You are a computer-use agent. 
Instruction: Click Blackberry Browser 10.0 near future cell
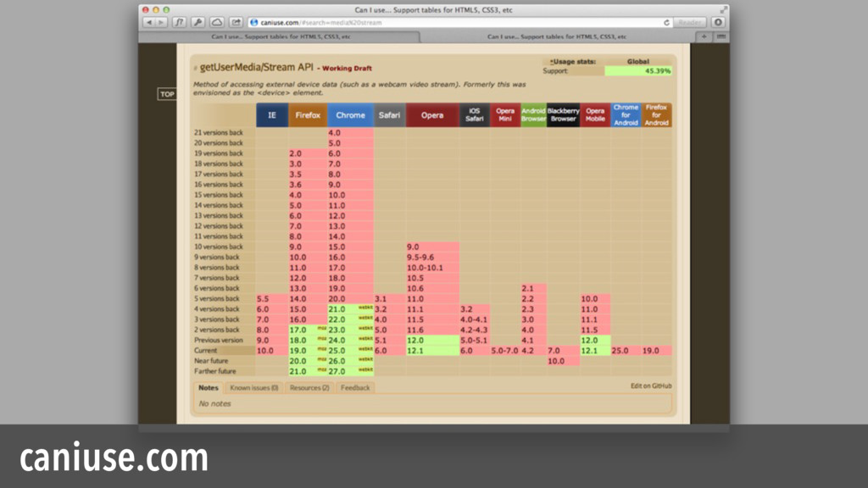coord(563,361)
